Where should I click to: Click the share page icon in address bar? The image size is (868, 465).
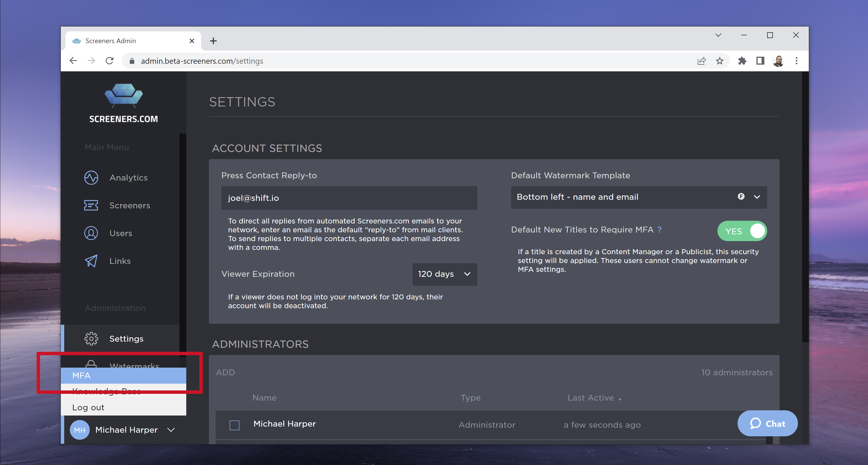[x=702, y=61]
